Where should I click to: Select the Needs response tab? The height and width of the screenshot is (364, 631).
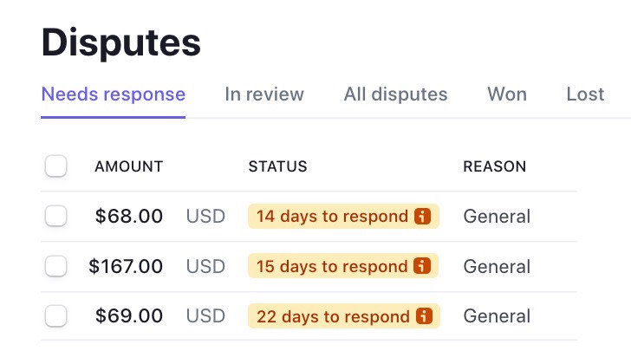tap(113, 94)
